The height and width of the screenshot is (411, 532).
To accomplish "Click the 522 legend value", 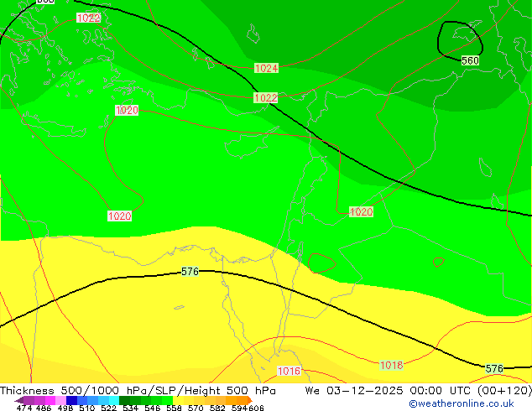I will tap(108, 408).
